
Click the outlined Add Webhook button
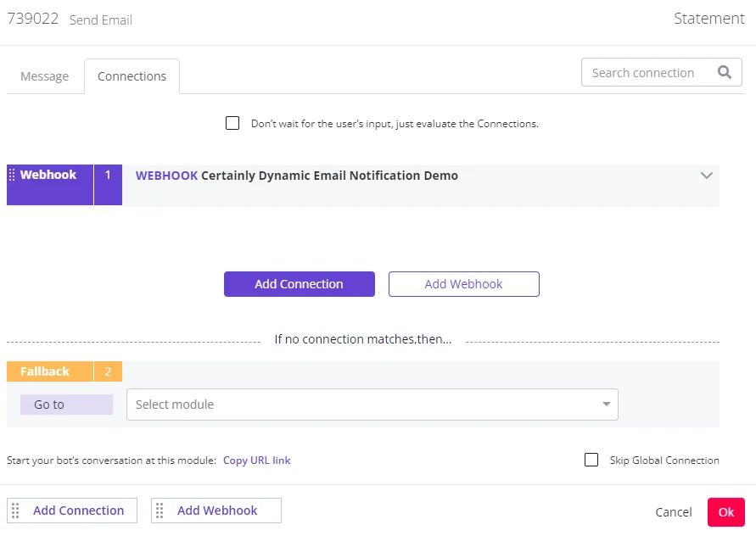(x=464, y=284)
